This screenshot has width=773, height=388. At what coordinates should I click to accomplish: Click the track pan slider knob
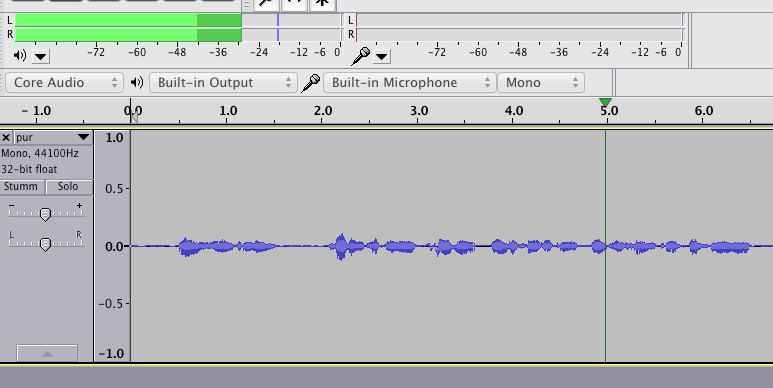tap(45, 244)
